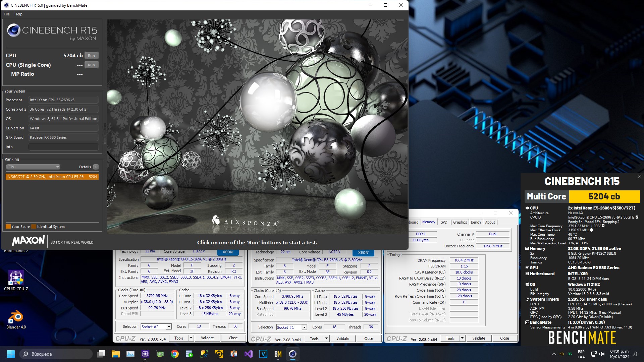The height and width of the screenshot is (362, 644).
Task: Click the GFX Board Radeon RX 580 field
Action: point(63,137)
